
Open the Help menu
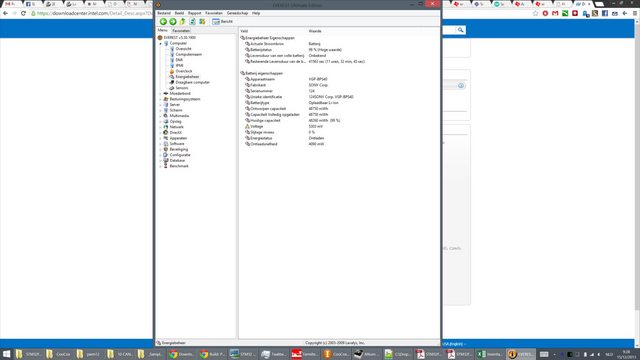(x=256, y=13)
